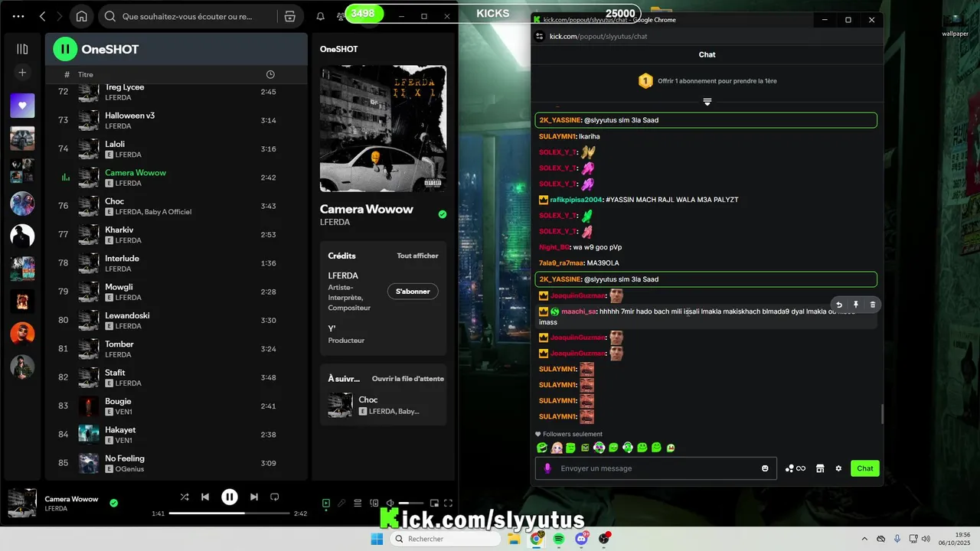Pause OneSHOT playlist with green header button
The image size is (980, 551).
[65, 49]
